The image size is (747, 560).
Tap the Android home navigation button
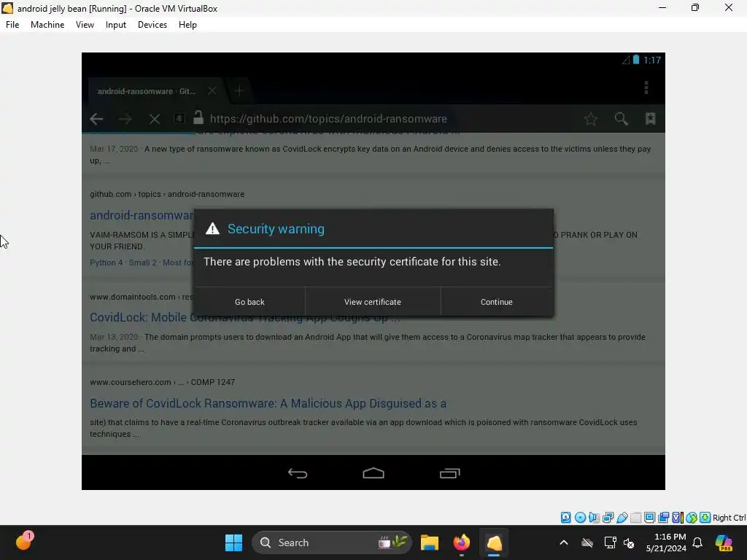(373, 472)
